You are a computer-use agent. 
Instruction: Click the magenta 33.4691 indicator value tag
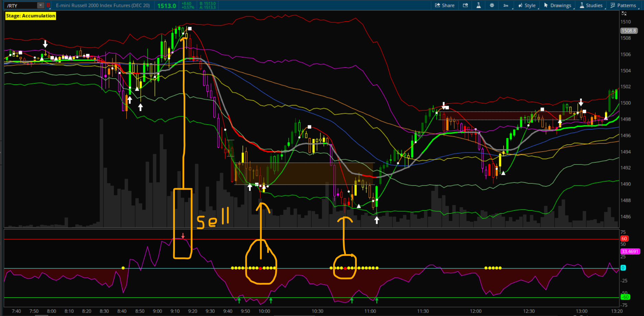coord(630,251)
